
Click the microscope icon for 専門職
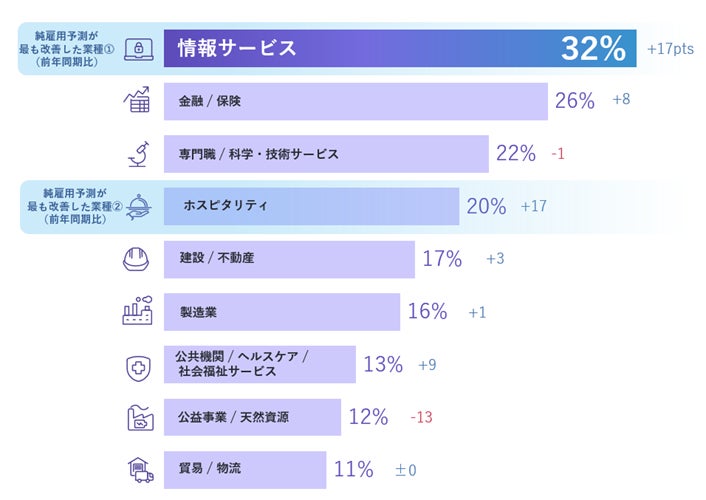137,154
